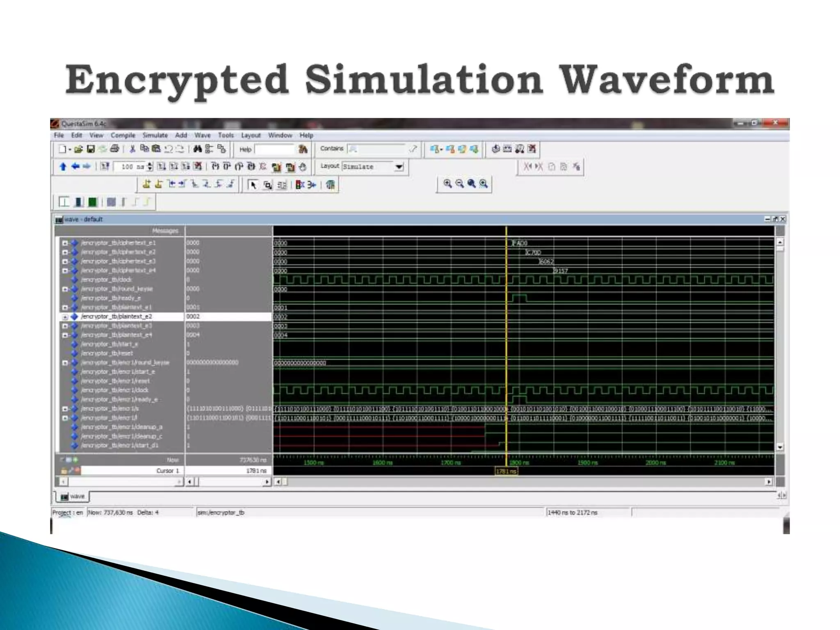The height and width of the screenshot is (630, 840).
Task: Select the arrow pointer Select mode tool
Action: click(x=253, y=185)
